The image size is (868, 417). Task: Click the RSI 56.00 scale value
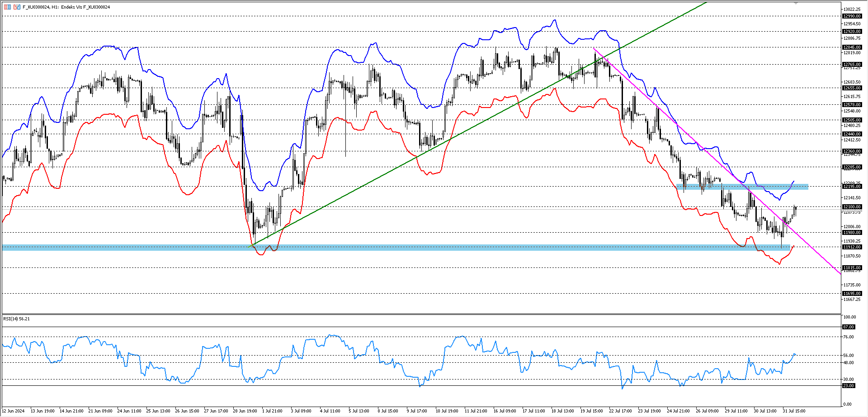point(849,356)
